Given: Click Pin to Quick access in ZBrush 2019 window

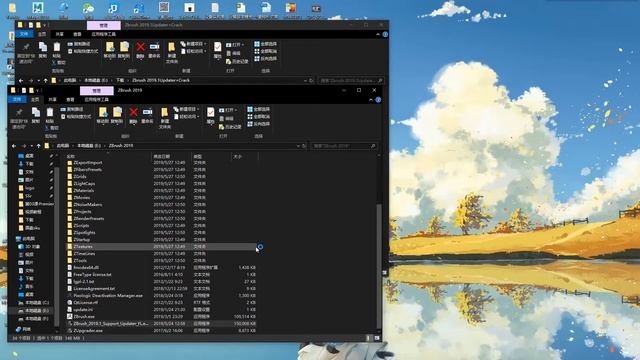Looking at the screenshot, I should pyautogui.click(x=18, y=118).
